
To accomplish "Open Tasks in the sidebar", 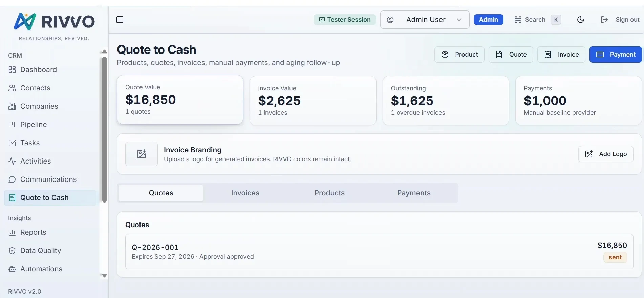I will tap(50, 143).
